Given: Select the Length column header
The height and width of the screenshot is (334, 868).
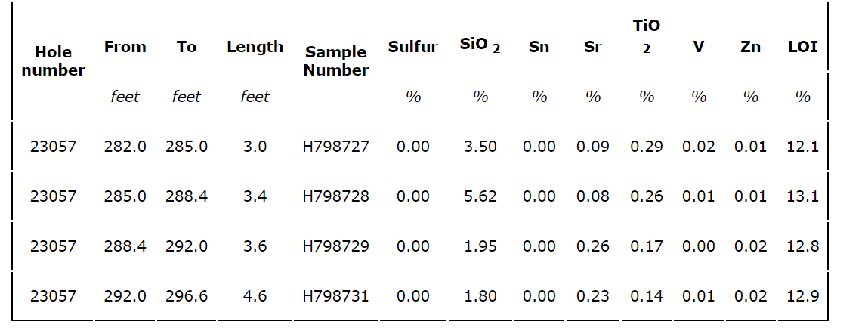Looking at the screenshot, I should (255, 47).
